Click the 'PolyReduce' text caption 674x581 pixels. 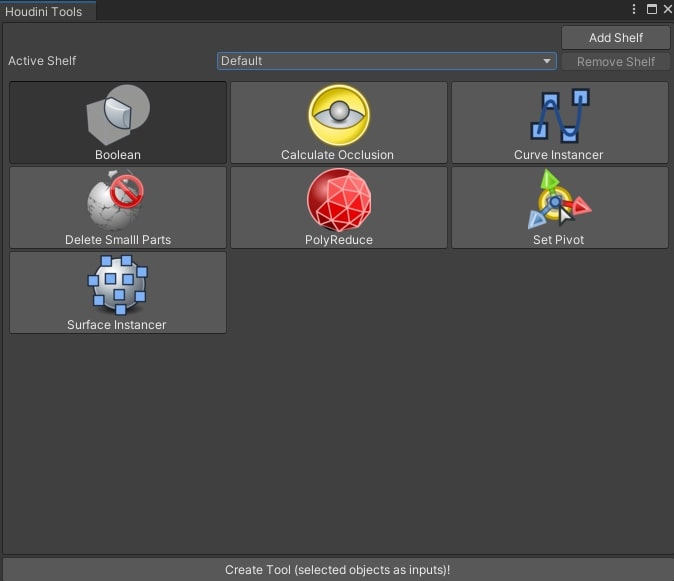tap(338, 240)
